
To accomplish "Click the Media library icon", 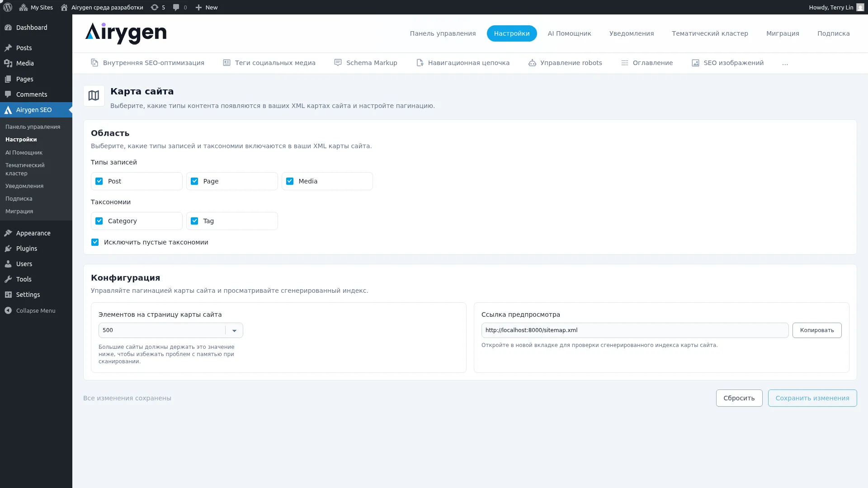I will click(8, 63).
